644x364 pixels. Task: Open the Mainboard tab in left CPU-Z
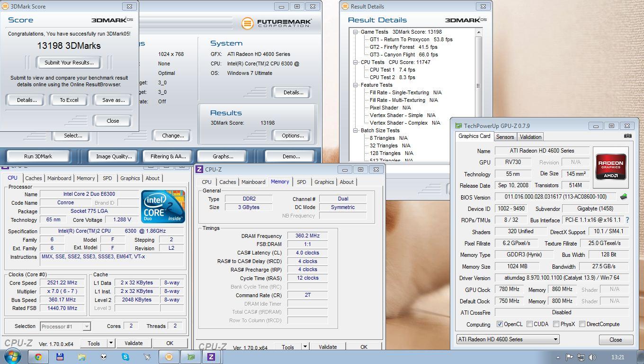tap(59, 178)
